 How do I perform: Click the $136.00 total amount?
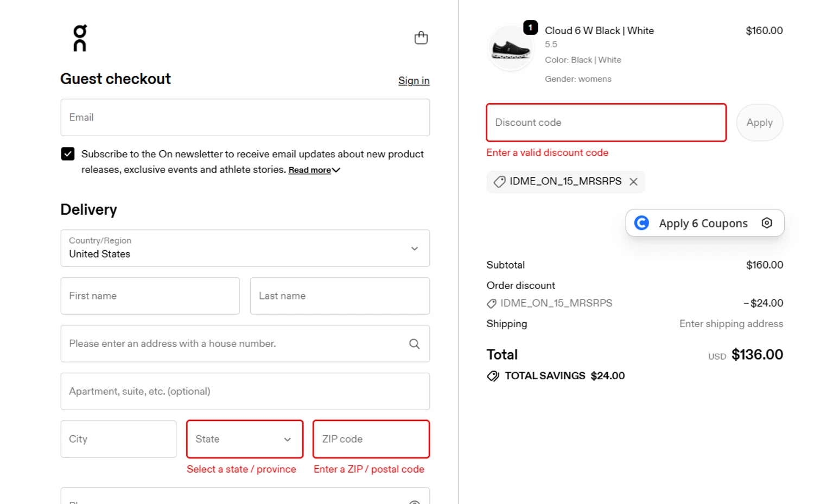(757, 355)
